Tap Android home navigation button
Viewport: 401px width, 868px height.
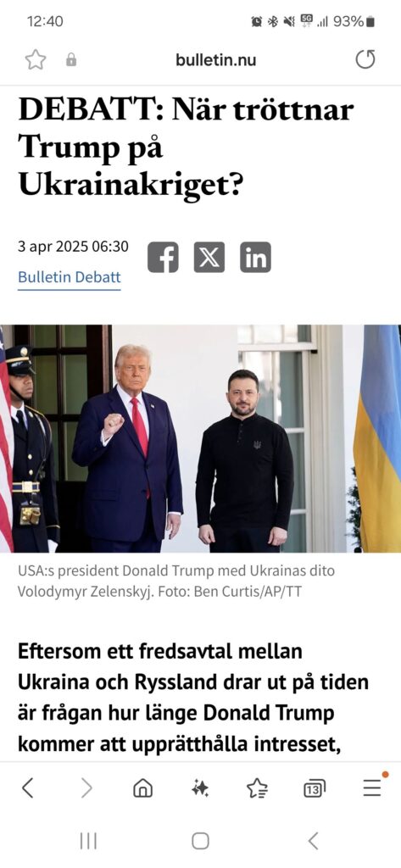tap(200, 842)
